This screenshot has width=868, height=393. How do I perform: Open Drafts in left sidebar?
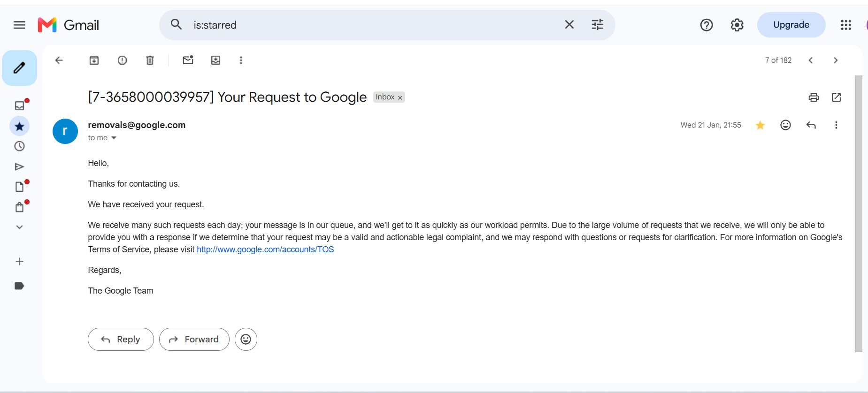(19, 187)
